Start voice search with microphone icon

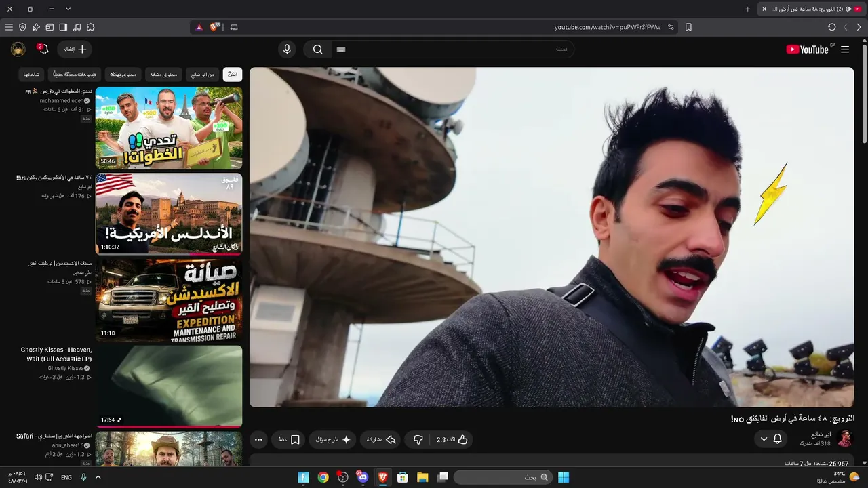point(287,49)
